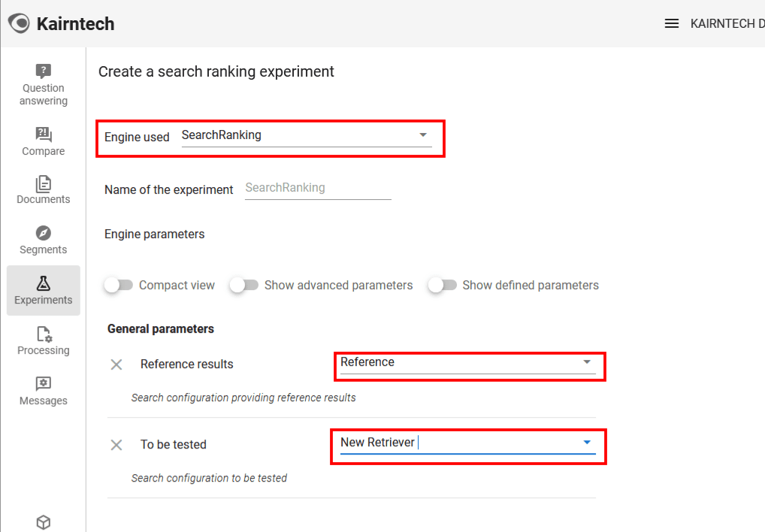Open the Documents section
The image size is (765, 532).
coord(43,189)
